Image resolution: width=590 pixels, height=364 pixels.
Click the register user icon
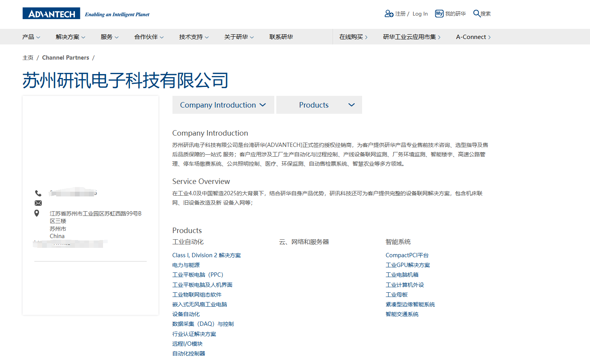click(389, 14)
